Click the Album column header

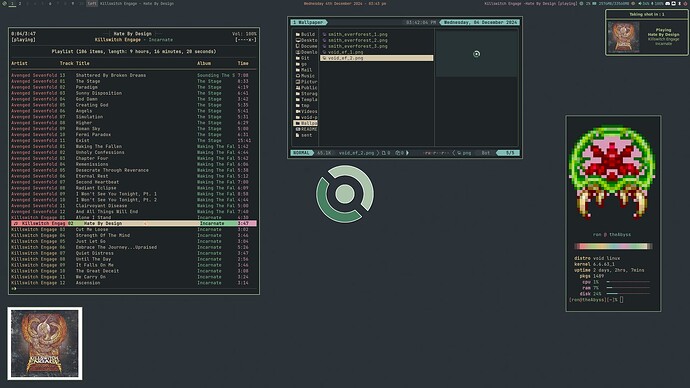point(204,63)
